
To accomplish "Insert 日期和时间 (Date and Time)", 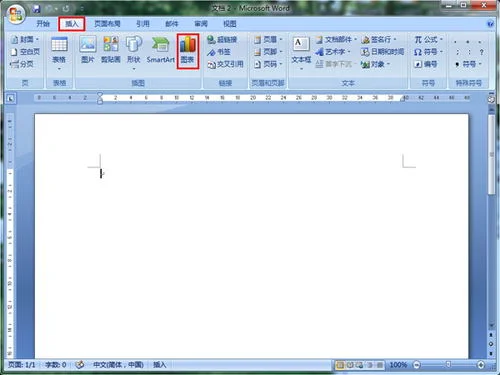I will tap(383, 52).
